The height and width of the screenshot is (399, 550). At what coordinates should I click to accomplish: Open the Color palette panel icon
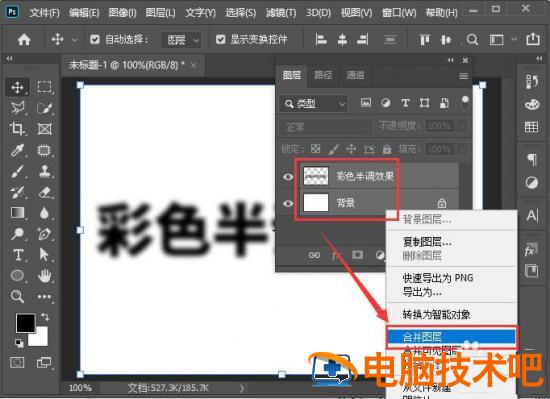pyautogui.click(x=532, y=104)
